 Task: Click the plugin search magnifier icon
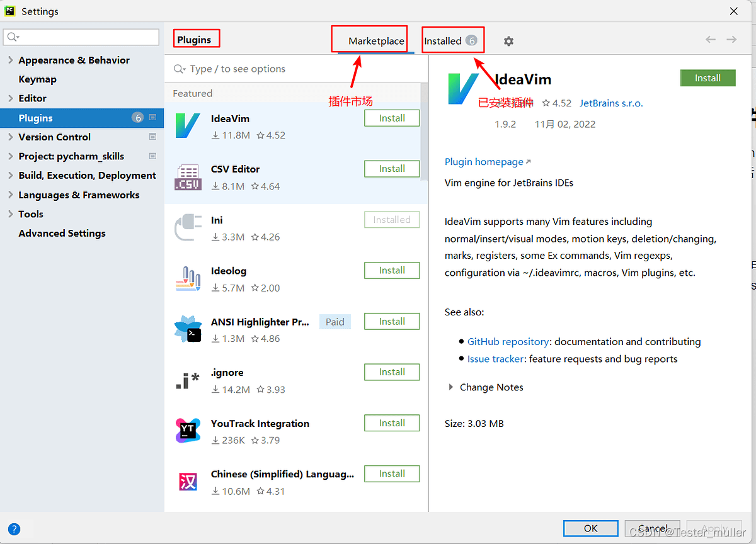click(180, 69)
